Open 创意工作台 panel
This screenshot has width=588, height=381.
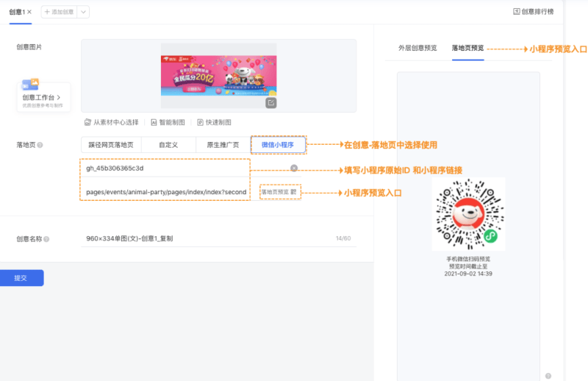click(x=43, y=97)
